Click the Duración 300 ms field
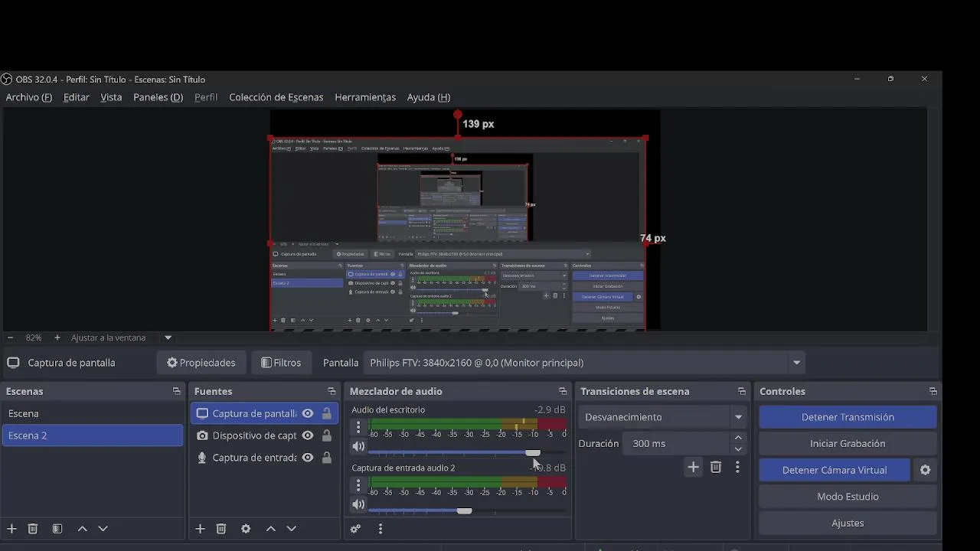Viewport: 980px width, 551px height. [x=677, y=444]
